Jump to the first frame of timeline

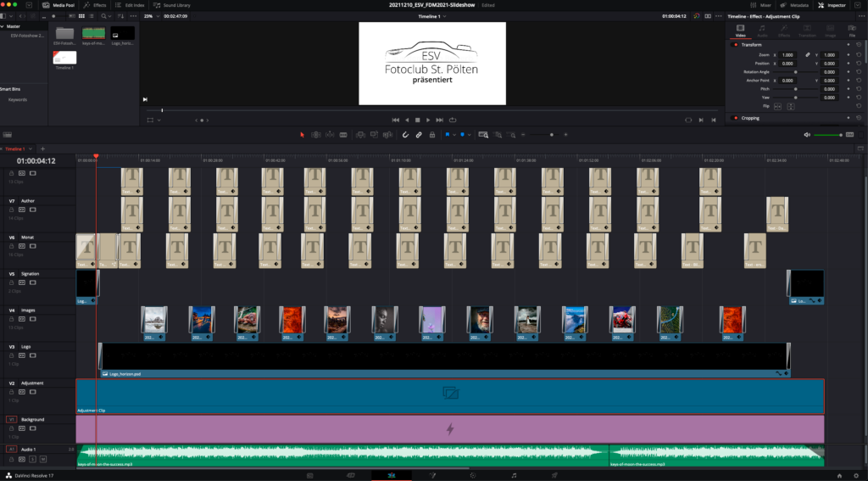coord(395,120)
